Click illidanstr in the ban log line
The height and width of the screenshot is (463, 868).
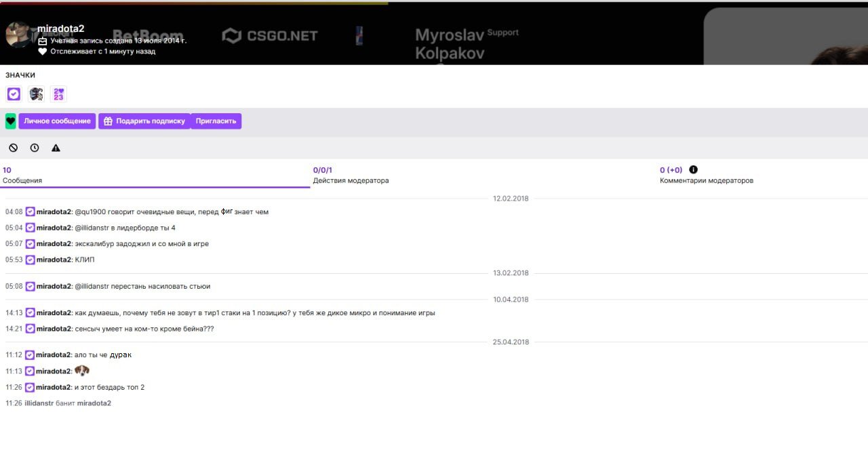coord(39,403)
